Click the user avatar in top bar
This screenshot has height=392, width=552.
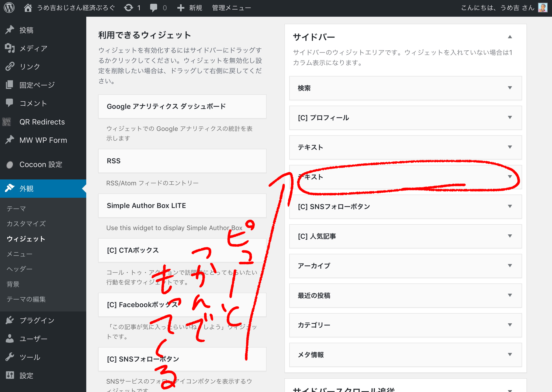[542, 8]
